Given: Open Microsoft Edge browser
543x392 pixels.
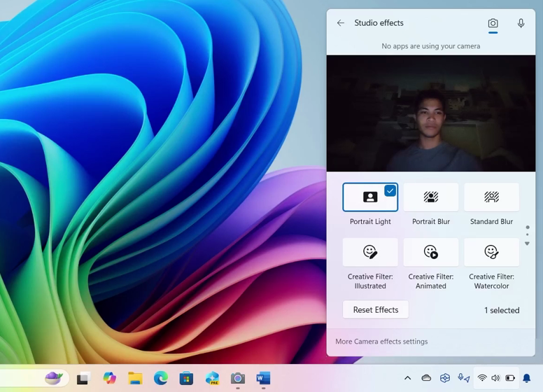Looking at the screenshot, I should [x=161, y=378].
